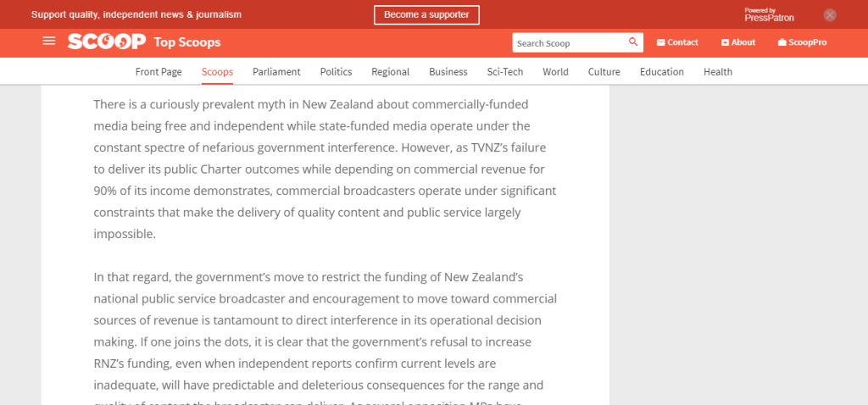The height and width of the screenshot is (405, 868).
Task: Click the Become a supporter button
Action: (x=426, y=14)
